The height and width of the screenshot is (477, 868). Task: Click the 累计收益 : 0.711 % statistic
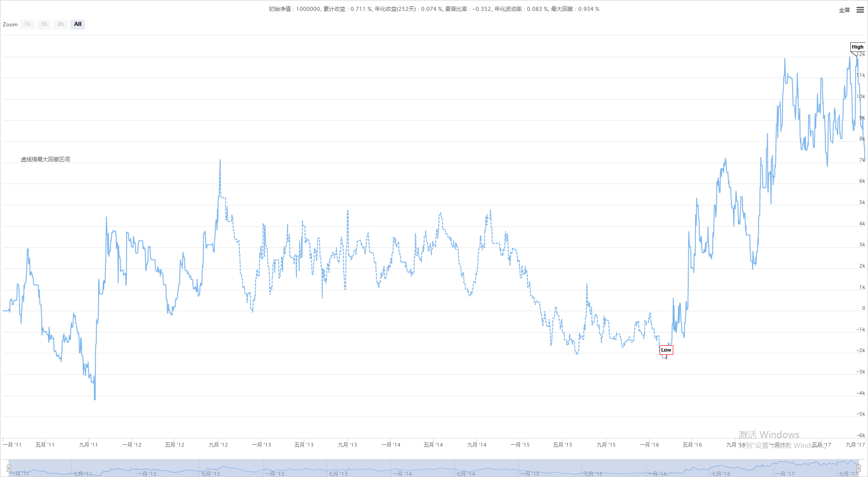(x=348, y=9)
